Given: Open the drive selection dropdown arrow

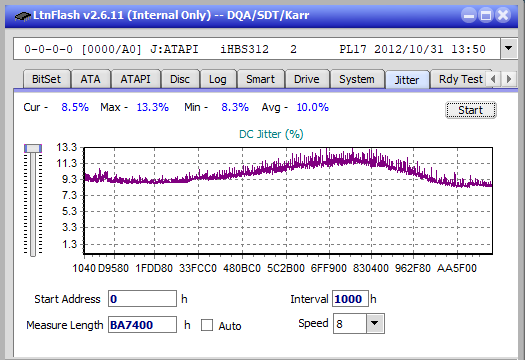Looking at the screenshot, I should point(509,49).
